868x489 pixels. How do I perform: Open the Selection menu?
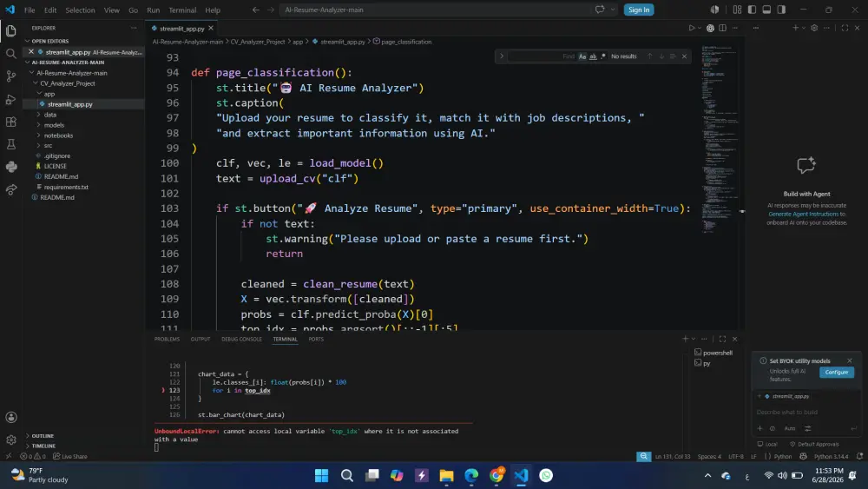80,10
